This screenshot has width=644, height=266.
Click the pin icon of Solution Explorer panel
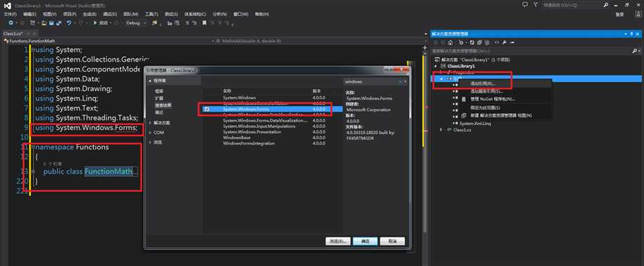click(631, 33)
